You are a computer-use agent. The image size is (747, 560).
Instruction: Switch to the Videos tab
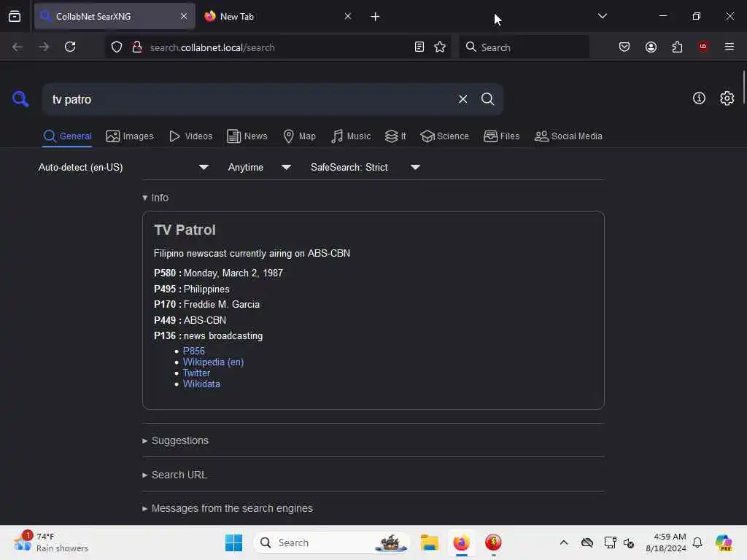point(190,136)
